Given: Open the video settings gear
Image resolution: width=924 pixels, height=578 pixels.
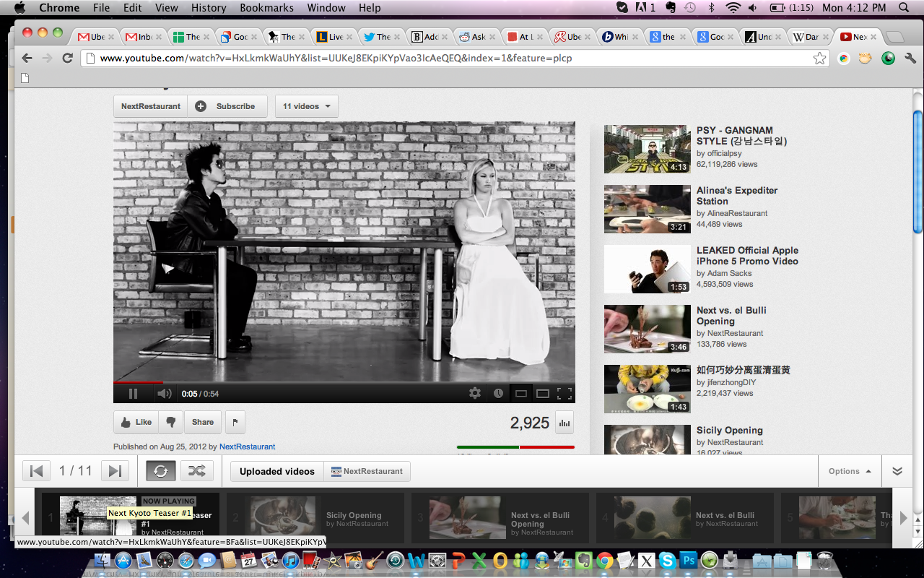Looking at the screenshot, I should [474, 394].
